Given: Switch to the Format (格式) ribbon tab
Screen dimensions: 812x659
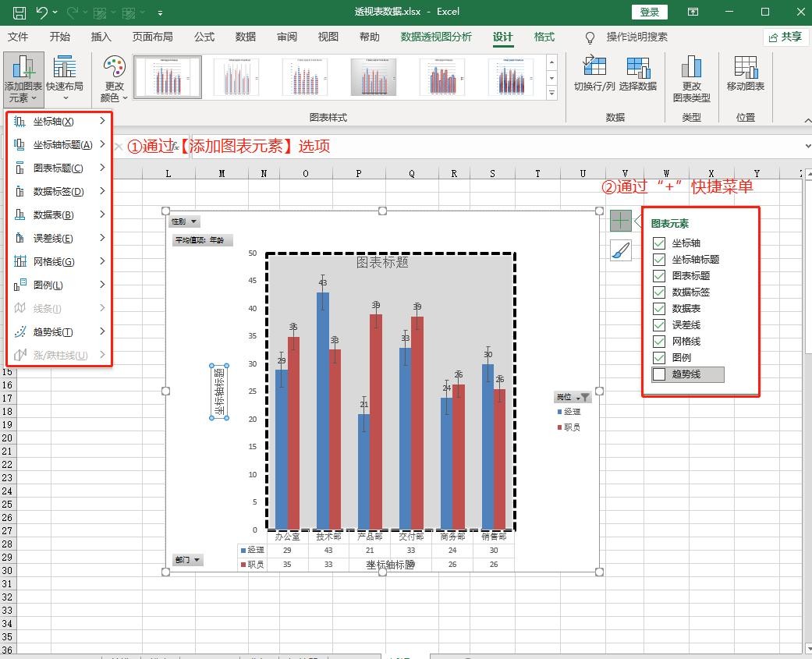Looking at the screenshot, I should (544, 37).
